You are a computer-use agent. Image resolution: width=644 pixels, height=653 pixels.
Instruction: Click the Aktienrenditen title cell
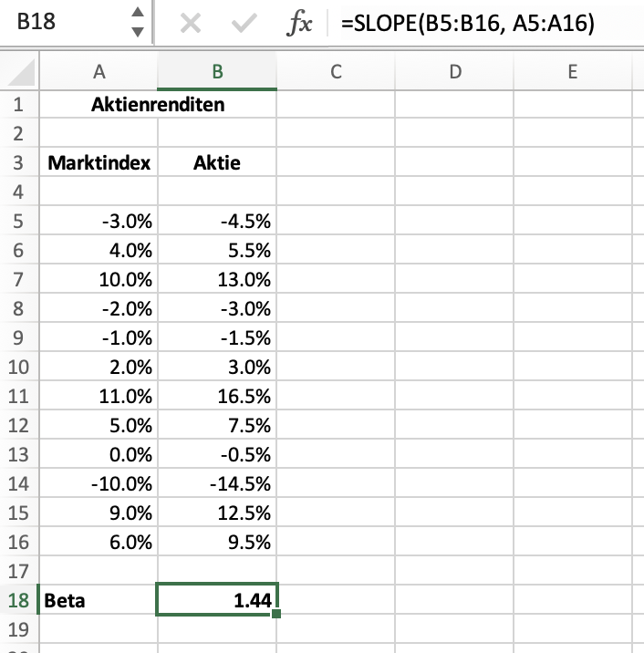coord(158,105)
